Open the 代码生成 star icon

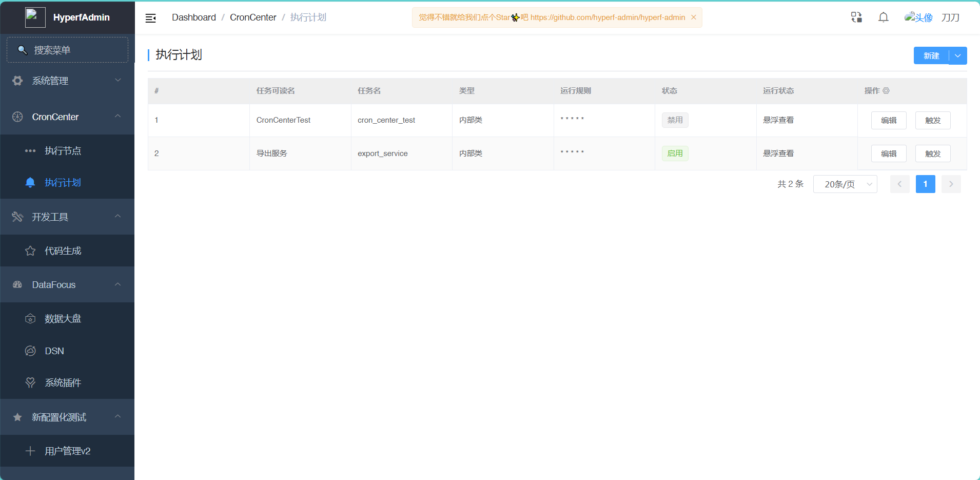[x=30, y=251]
